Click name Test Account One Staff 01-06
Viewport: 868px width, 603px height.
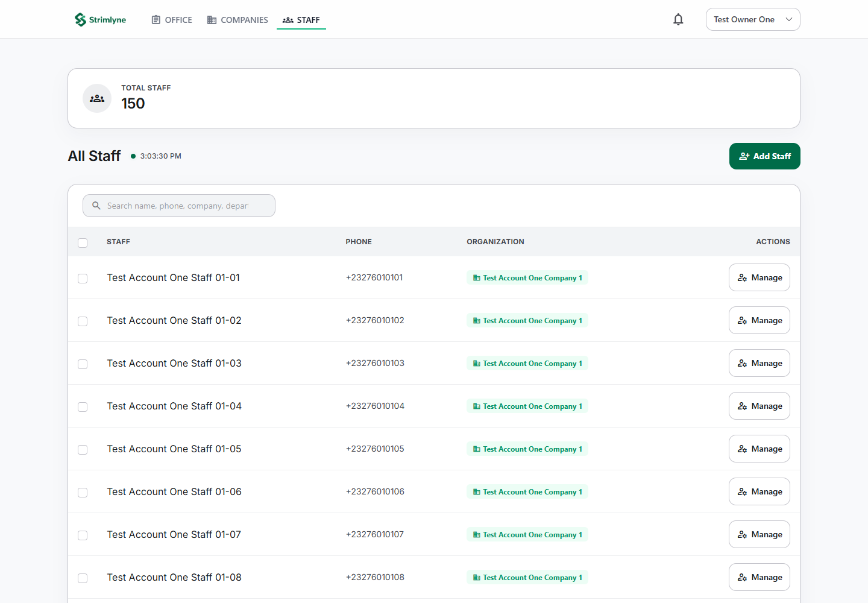[174, 491]
